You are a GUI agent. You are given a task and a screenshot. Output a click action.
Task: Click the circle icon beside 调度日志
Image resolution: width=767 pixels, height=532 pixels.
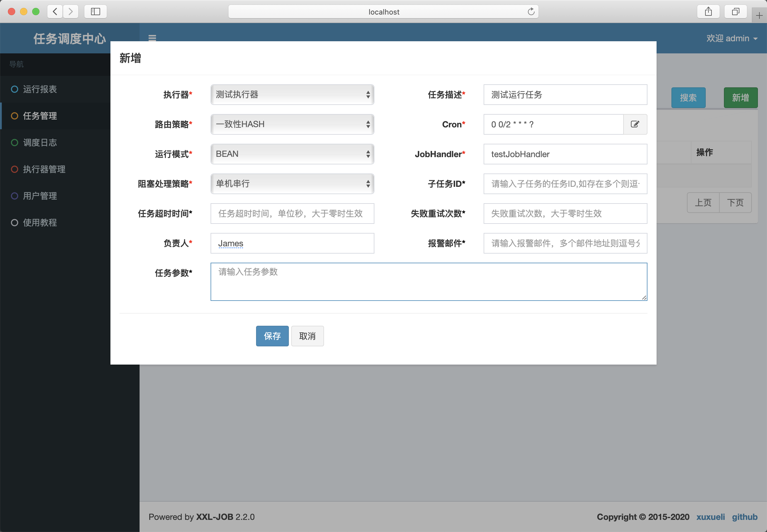point(14,143)
